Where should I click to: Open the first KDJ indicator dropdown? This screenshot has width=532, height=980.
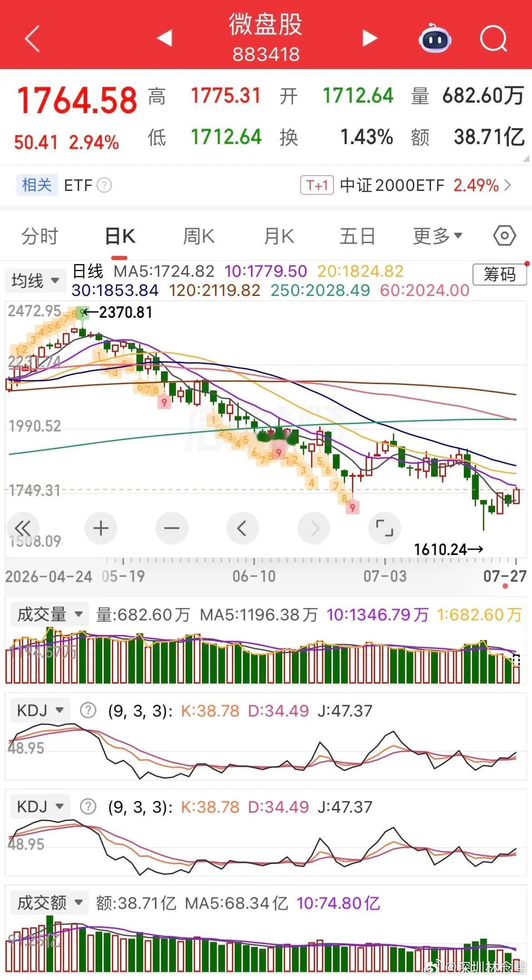click(x=40, y=710)
